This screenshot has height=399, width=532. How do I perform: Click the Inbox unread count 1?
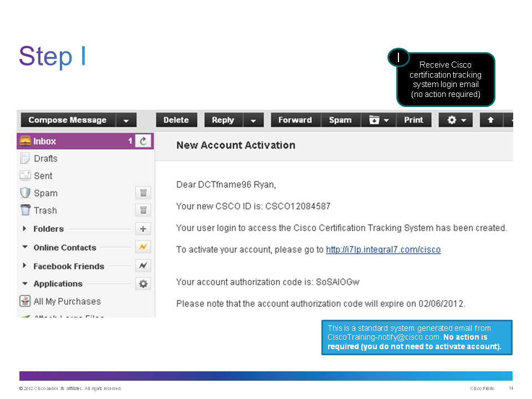click(x=130, y=141)
